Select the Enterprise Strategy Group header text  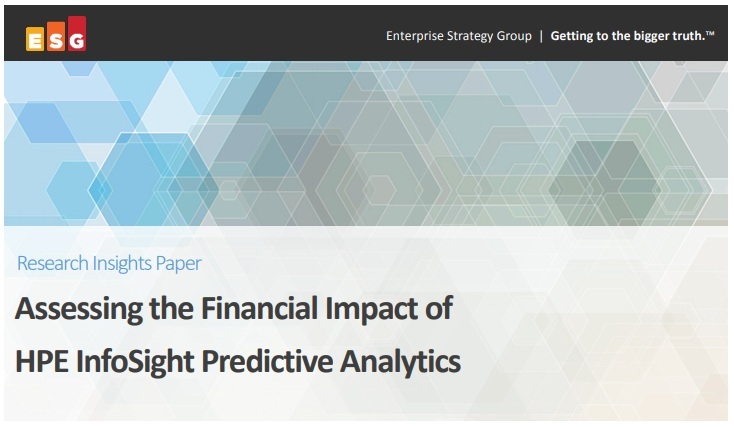459,37
